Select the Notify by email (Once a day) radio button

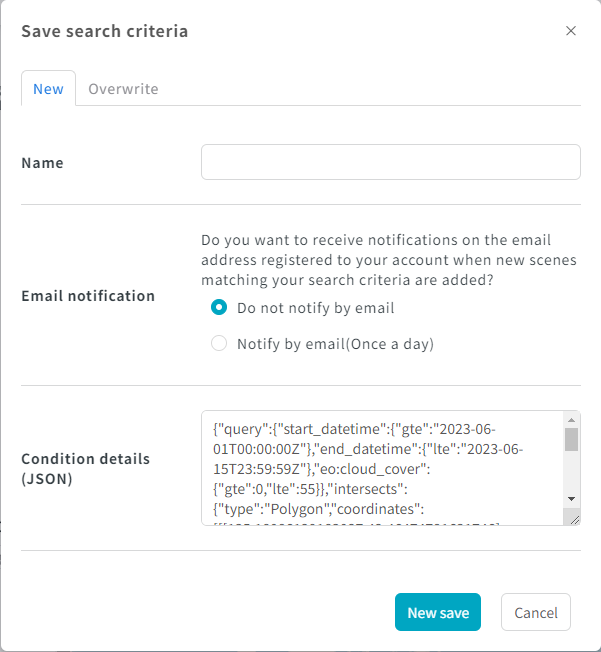point(219,343)
